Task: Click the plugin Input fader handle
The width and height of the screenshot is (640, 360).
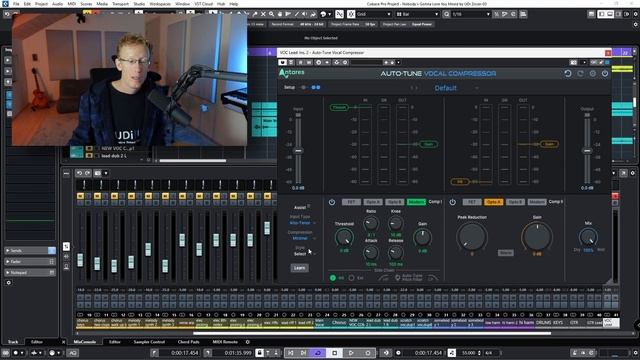Action: tap(298, 151)
